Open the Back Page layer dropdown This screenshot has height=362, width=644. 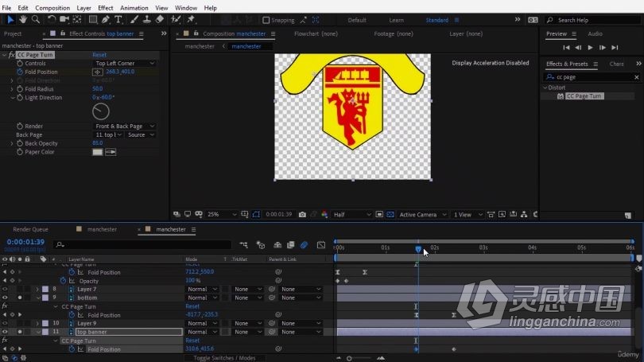coord(108,134)
